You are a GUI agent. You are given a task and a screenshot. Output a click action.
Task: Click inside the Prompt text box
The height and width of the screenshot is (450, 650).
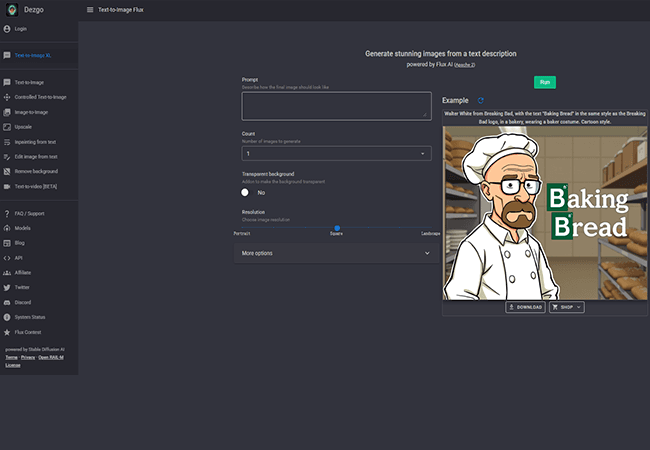tap(336, 106)
